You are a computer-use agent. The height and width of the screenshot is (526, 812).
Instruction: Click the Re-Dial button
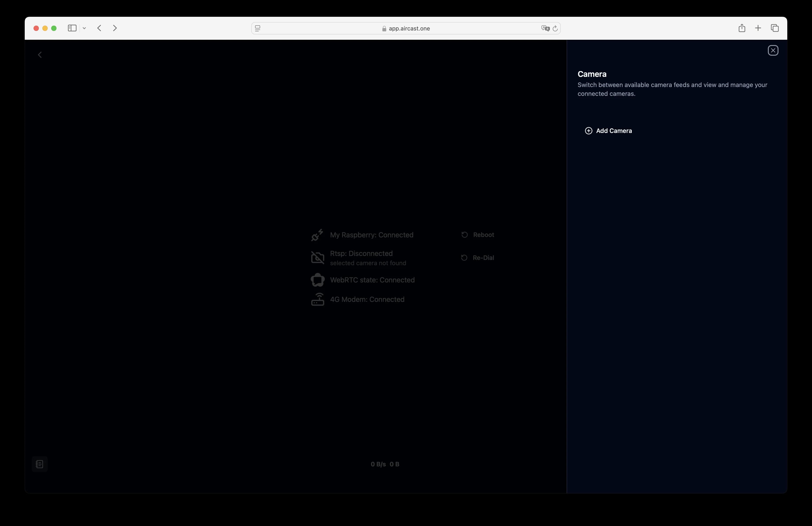(483, 258)
